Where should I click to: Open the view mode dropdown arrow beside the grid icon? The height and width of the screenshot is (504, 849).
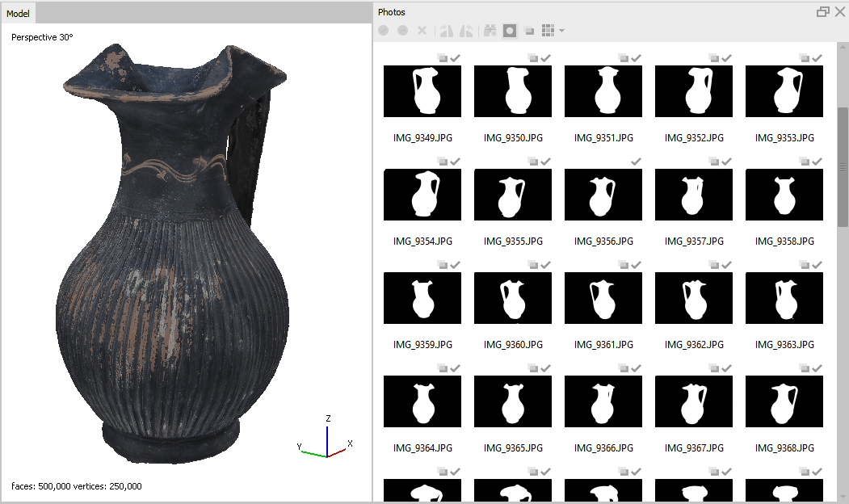click(x=561, y=31)
